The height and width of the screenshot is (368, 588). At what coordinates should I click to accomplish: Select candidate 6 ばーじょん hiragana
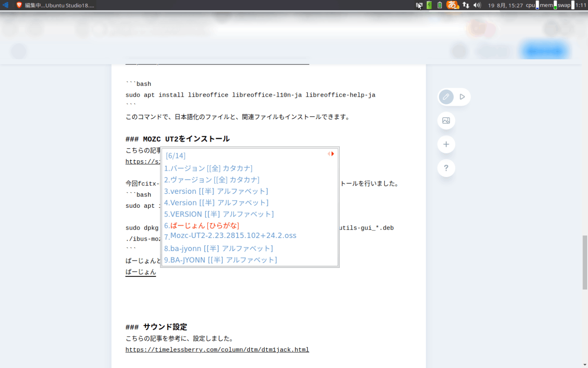click(202, 225)
